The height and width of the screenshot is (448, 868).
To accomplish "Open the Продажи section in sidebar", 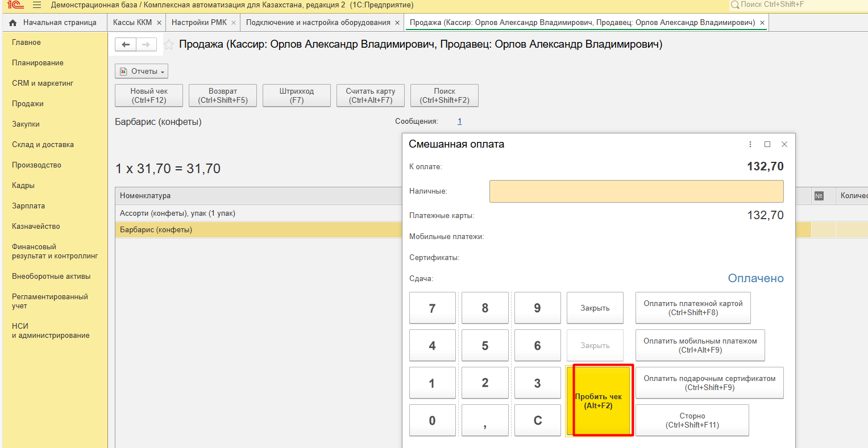I will 28,104.
